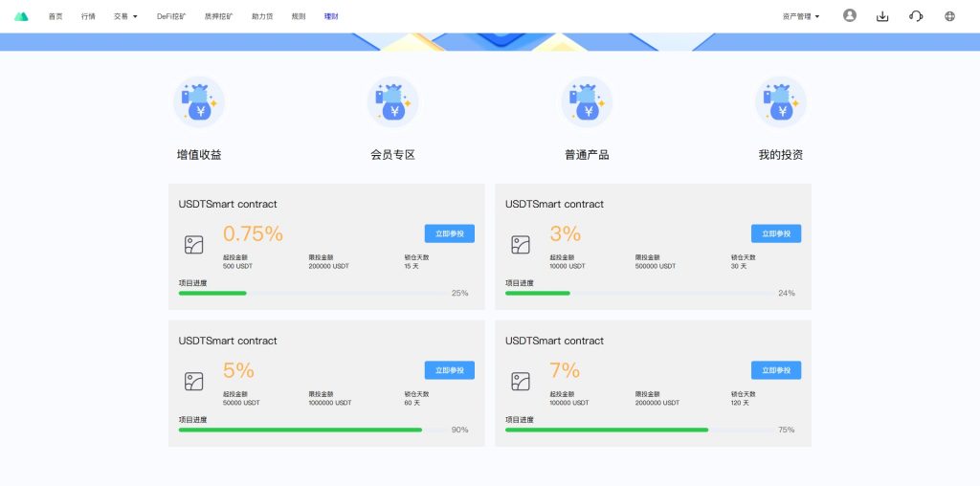Click the 15 天 lock period

tap(412, 266)
